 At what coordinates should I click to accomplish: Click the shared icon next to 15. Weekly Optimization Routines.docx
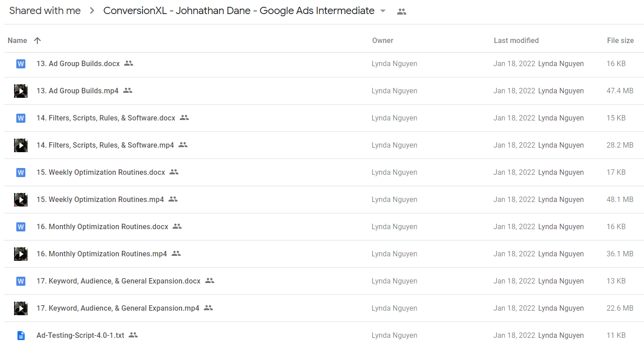click(x=174, y=172)
